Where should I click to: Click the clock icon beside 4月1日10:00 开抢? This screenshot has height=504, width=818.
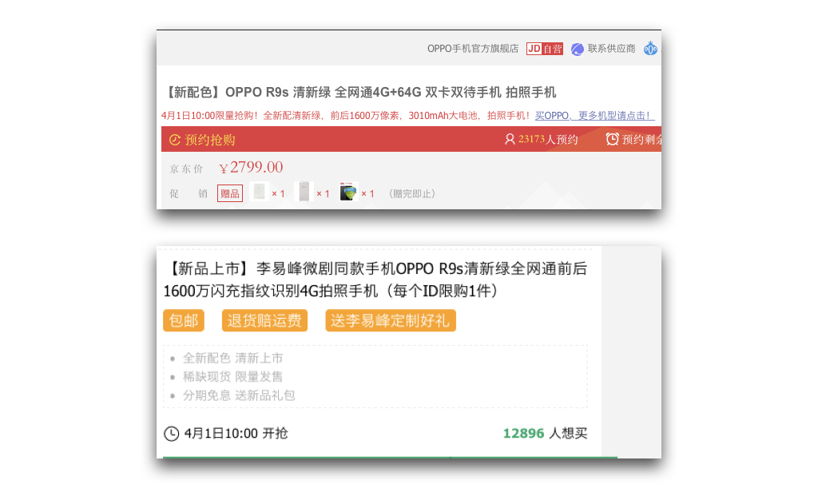pyautogui.click(x=171, y=434)
